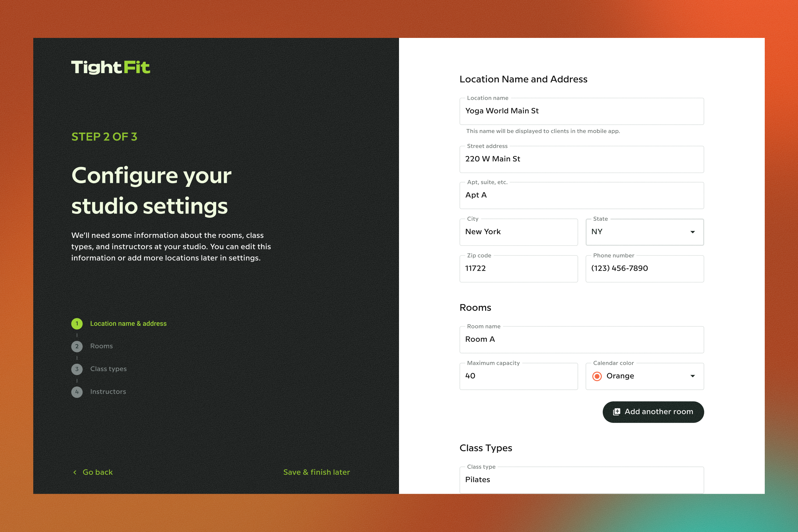The height and width of the screenshot is (532, 798).
Task: Click Location Name and Address heading
Action: [523, 79]
